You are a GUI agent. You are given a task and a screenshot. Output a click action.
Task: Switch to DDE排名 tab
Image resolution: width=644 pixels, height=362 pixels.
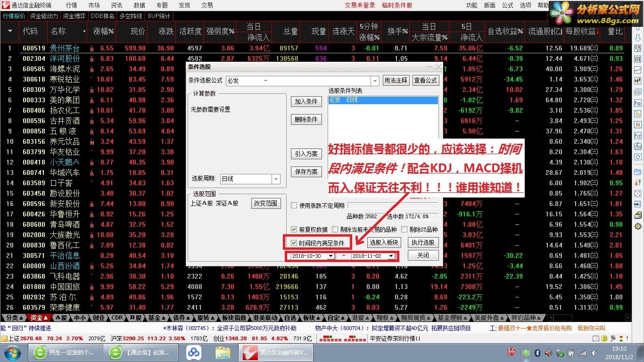(x=103, y=16)
